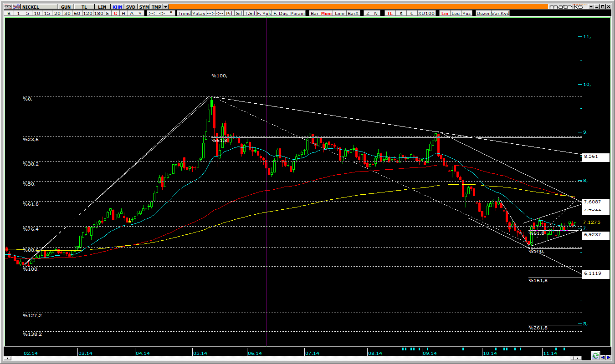This screenshot has height=364, width=615.
Task: Click the Var.Kyd save default button
Action: (x=501, y=13)
